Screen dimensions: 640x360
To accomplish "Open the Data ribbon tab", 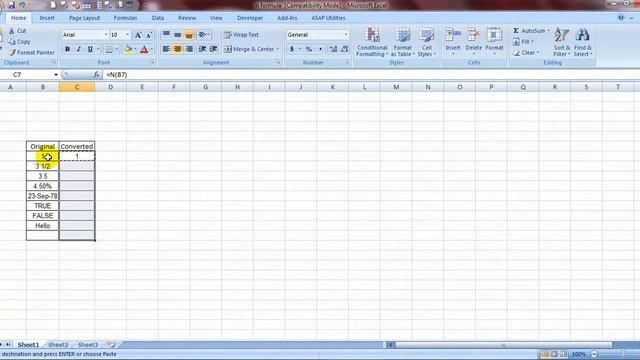I will click(158, 18).
